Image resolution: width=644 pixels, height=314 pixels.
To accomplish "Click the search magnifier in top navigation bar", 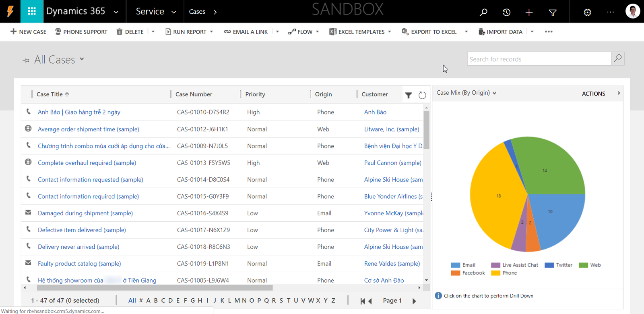I will click(x=483, y=12).
